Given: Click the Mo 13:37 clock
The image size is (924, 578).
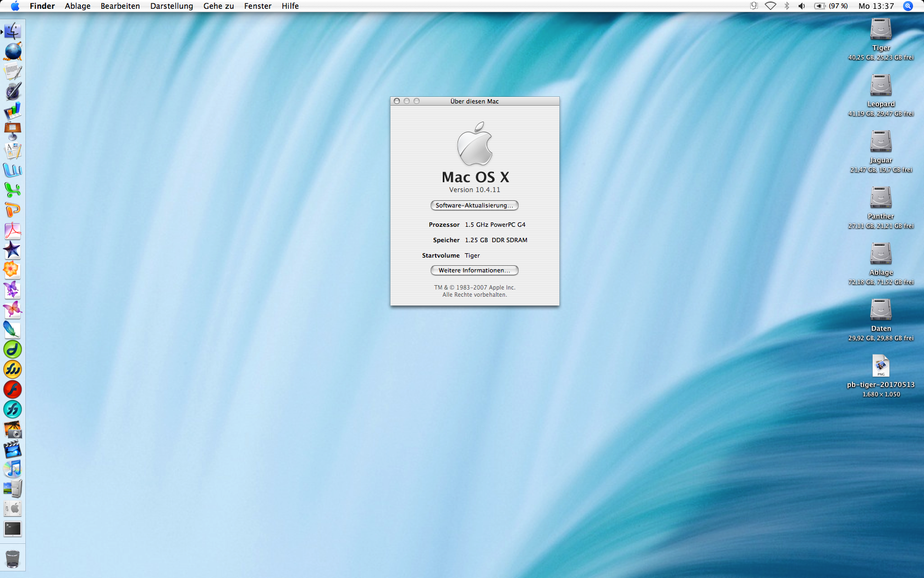Looking at the screenshot, I should point(876,6).
